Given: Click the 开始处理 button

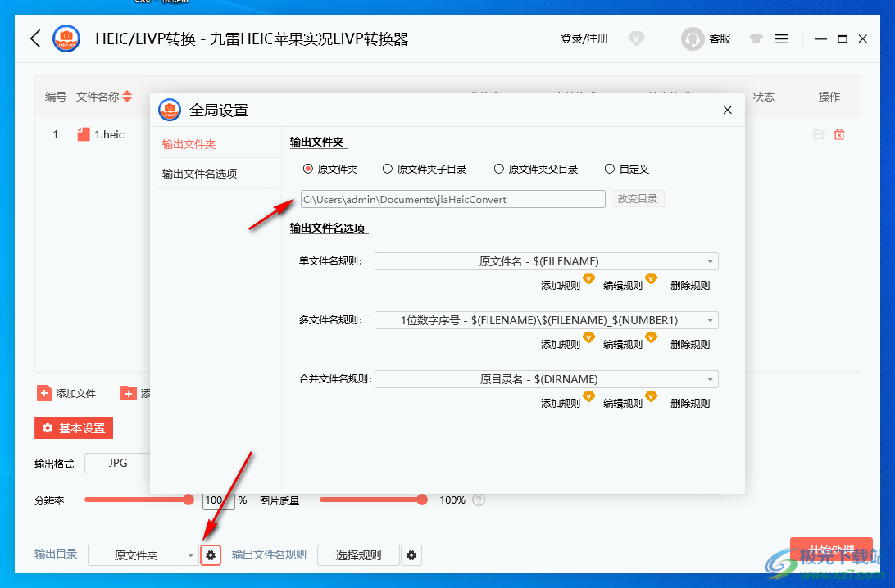Looking at the screenshot, I should pyautogui.click(x=832, y=550).
